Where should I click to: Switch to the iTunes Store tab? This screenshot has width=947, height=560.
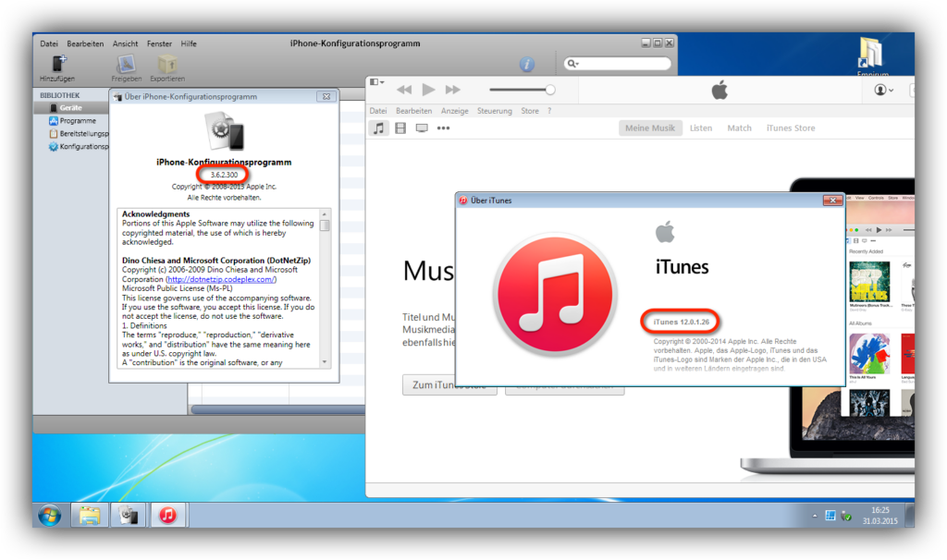point(791,128)
